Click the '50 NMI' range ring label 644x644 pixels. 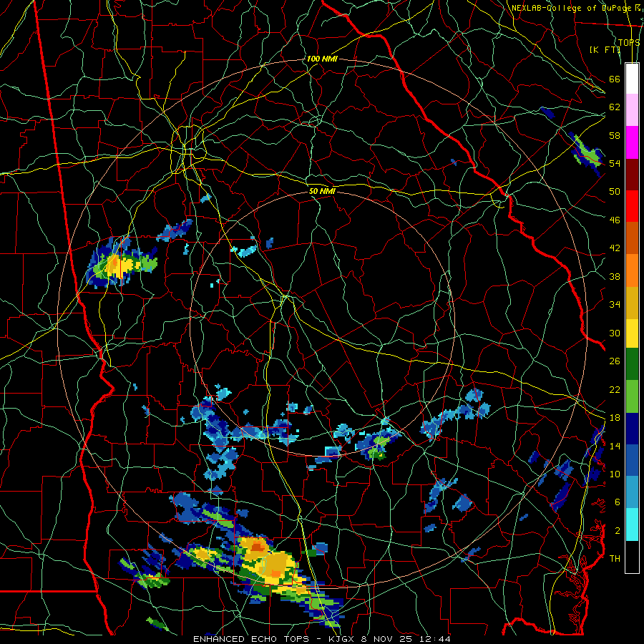(322, 191)
